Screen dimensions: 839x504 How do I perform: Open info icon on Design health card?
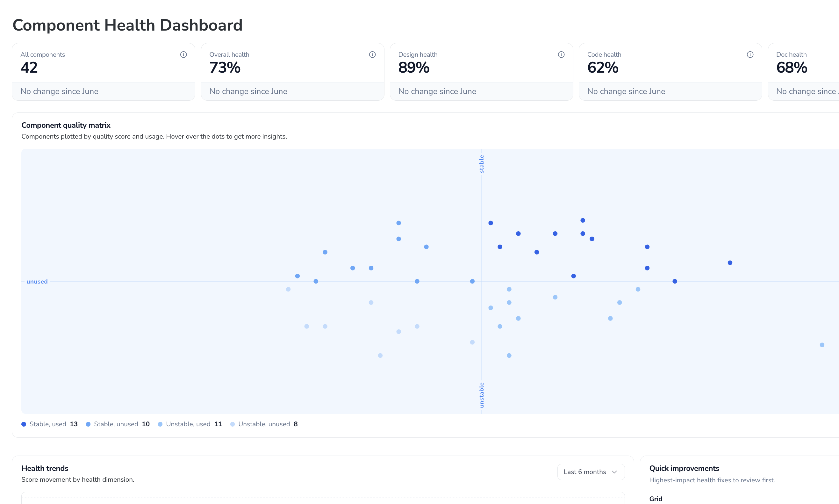pyautogui.click(x=561, y=54)
